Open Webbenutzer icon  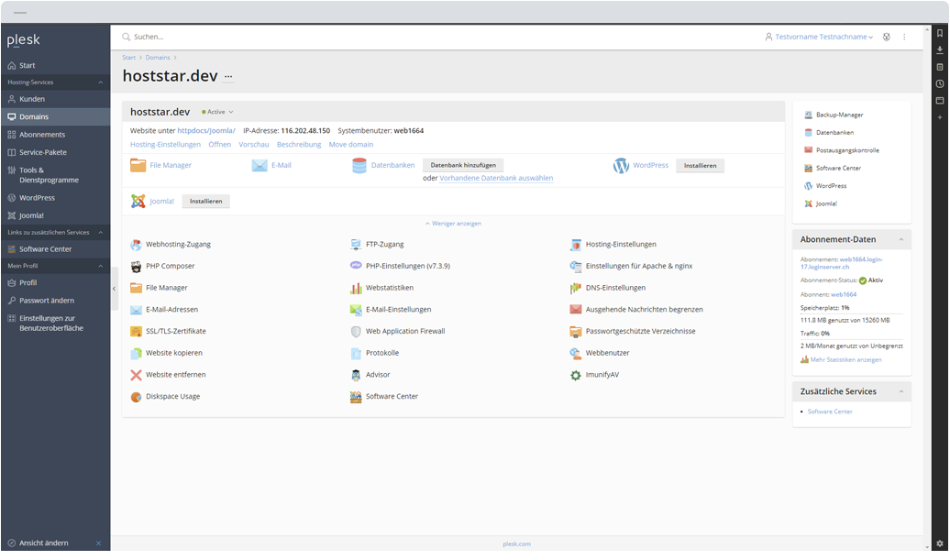click(x=575, y=354)
